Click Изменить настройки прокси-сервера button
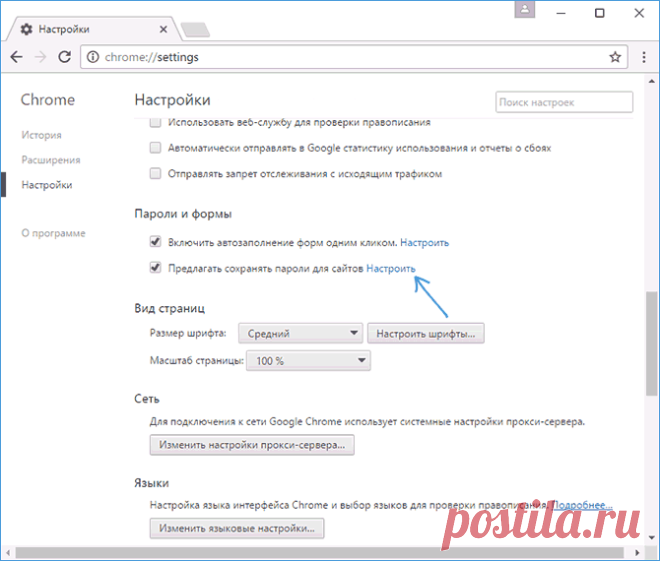Image resolution: width=660 pixels, height=561 pixels. click(x=252, y=445)
